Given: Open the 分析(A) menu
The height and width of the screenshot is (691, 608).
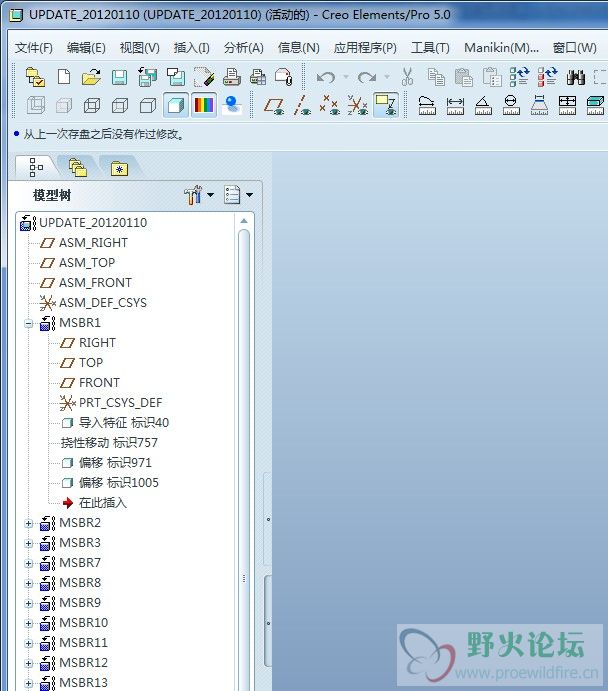Looking at the screenshot, I should click(243, 48).
